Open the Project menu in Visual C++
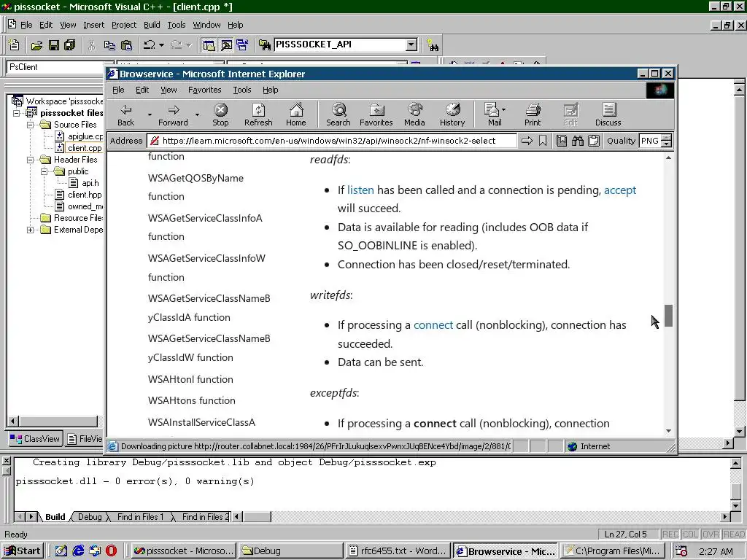This screenshot has height=560, width=747. (124, 25)
